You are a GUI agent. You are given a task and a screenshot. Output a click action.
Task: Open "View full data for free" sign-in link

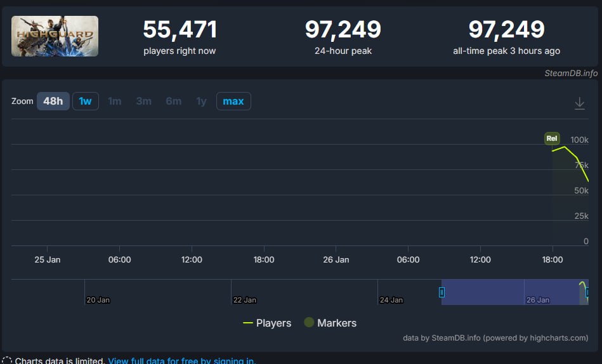point(181,360)
